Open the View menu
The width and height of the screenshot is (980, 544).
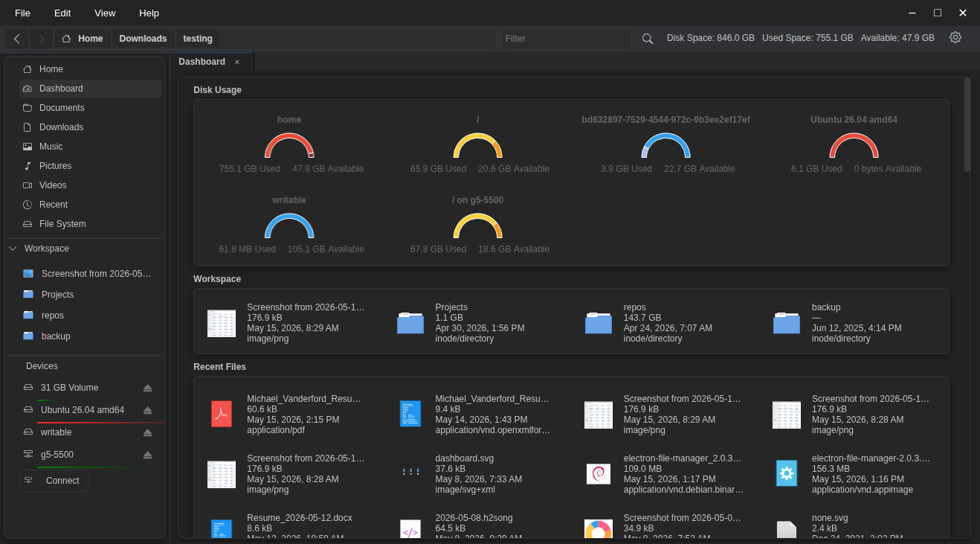105,13
